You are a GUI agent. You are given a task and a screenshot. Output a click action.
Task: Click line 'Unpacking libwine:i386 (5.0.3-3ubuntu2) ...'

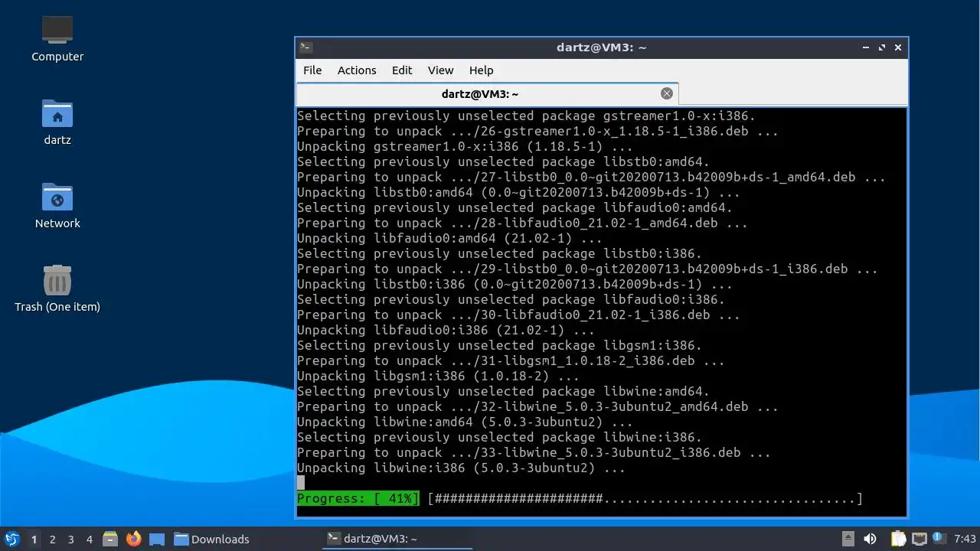[x=461, y=468]
